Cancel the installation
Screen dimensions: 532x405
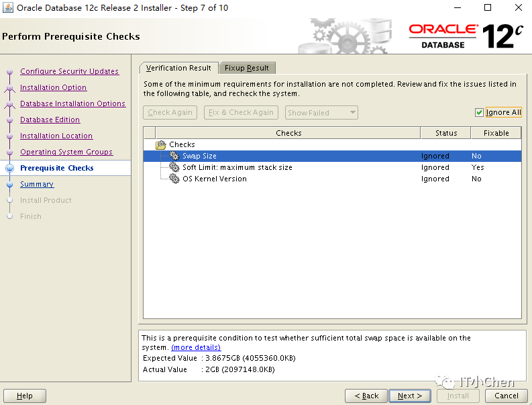(x=507, y=396)
